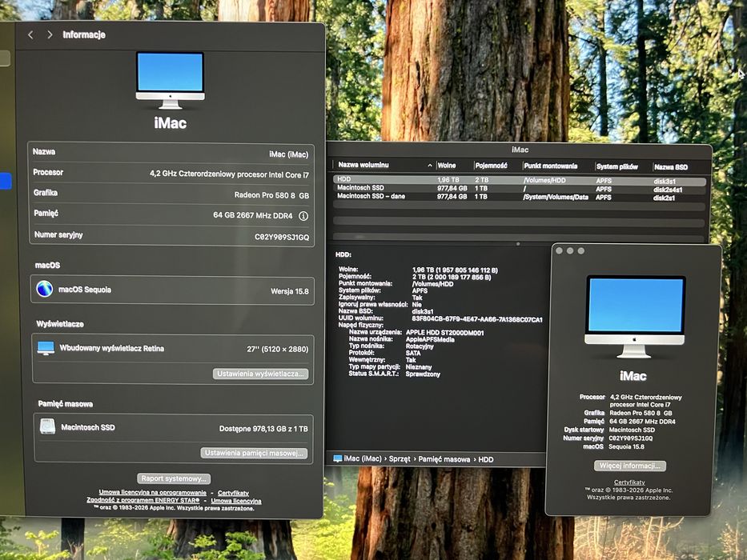
Task: Click device name APPLE HDD ST2000DM001
Action: [x=444, y=333]
